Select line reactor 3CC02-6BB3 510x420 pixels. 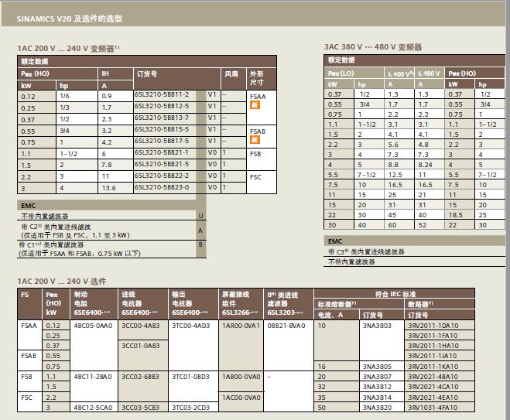pyautogui.click(x=141, y=377)
